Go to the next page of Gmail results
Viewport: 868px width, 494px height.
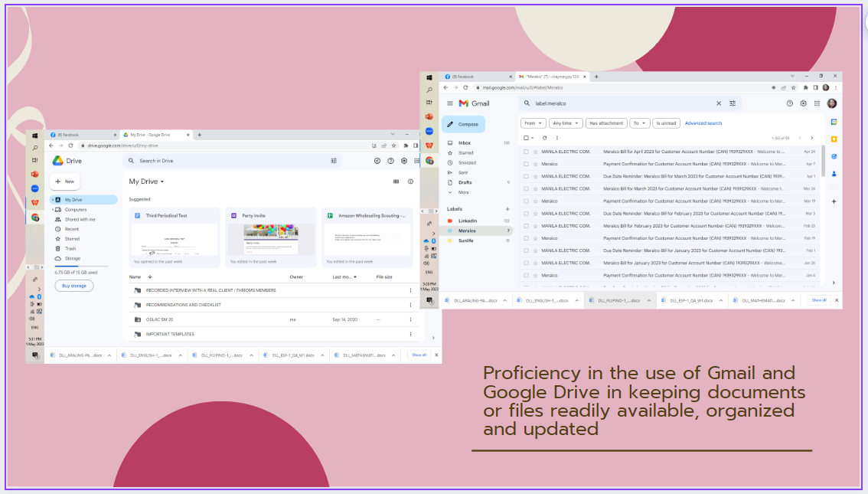(812, 138)
